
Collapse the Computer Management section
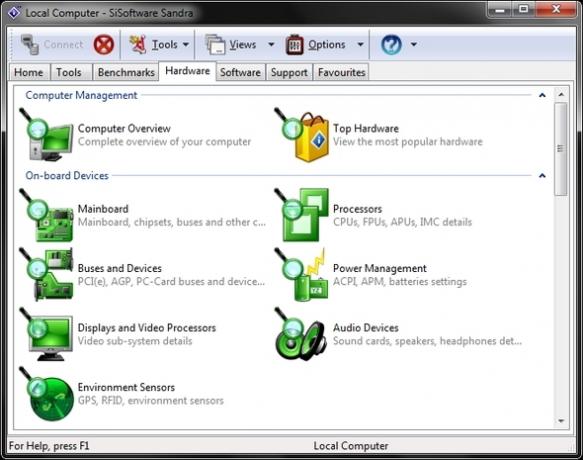click(542, 96)
